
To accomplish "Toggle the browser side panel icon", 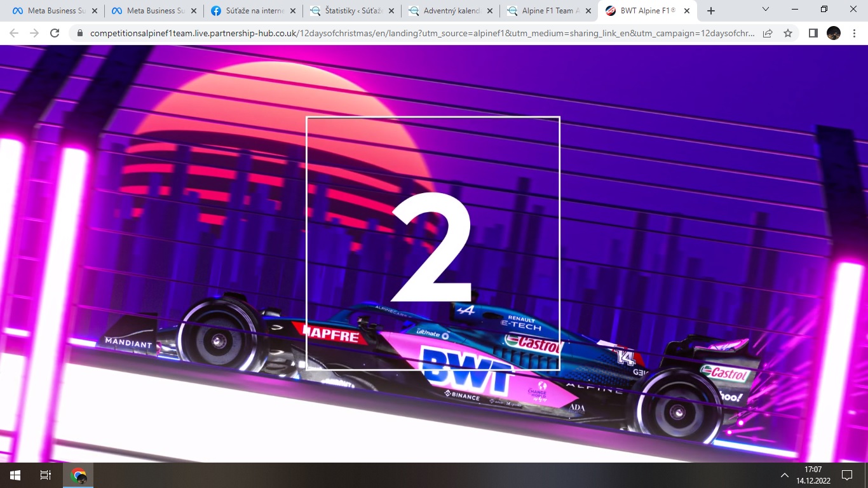I will [x=813, y=34].
